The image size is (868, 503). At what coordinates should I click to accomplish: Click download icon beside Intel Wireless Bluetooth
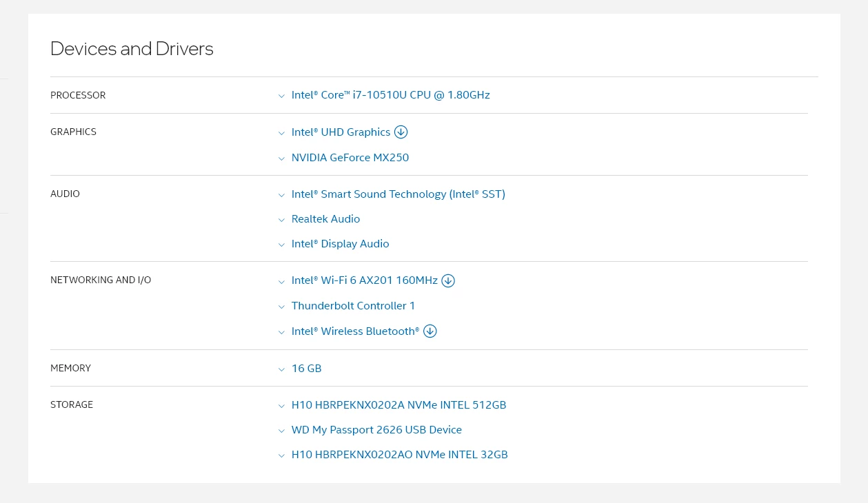[x=430, y=331]
